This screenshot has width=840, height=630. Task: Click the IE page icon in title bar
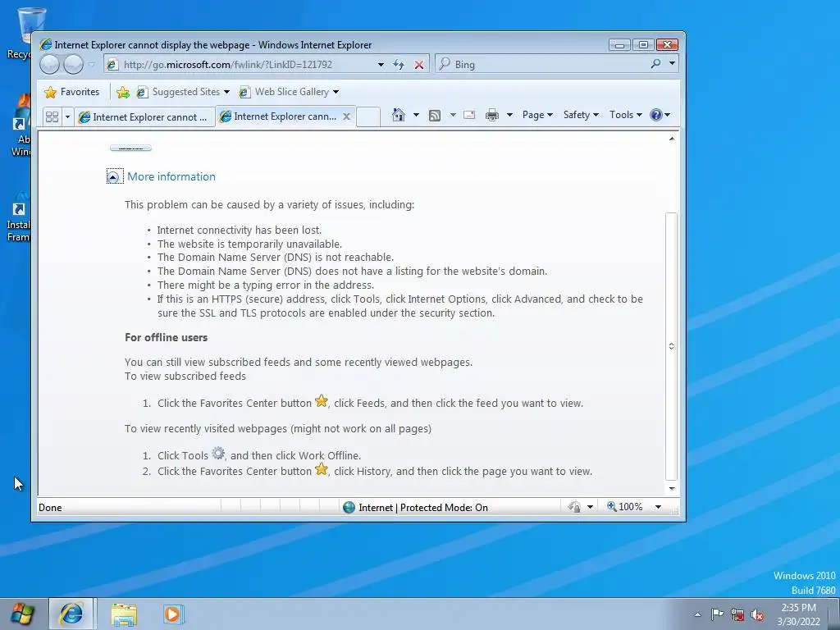pyautogui.click(x=46, y=44)
